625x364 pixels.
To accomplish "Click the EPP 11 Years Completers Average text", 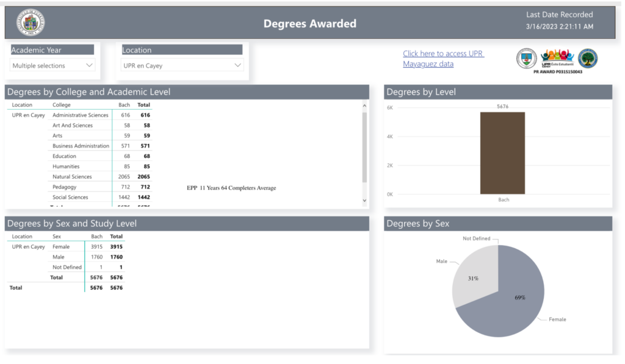I will point(232,188).
